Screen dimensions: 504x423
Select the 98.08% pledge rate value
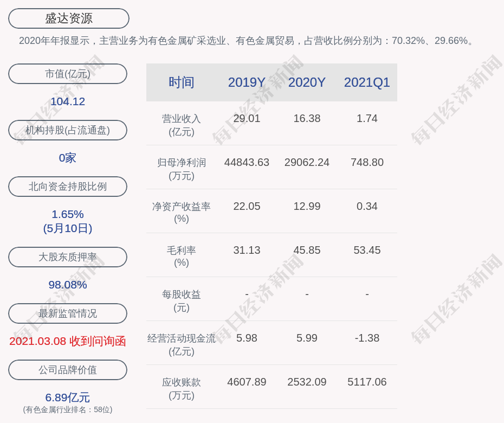[x=68, y=285]
